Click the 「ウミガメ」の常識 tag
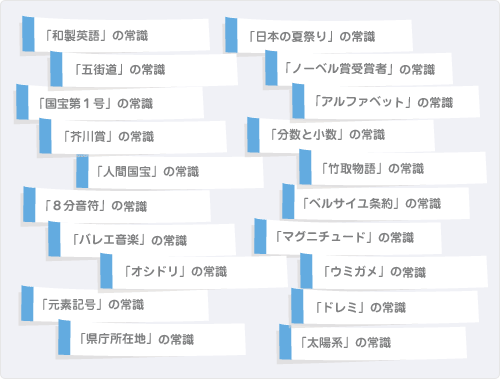Image resolution: width=500 pixels, height=379 pixels. (x=394, y=271)
